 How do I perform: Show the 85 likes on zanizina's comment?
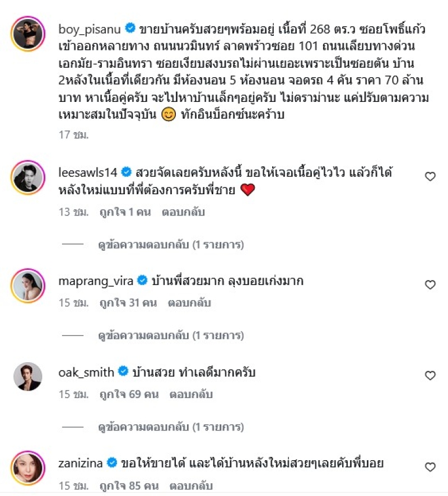[128, 485]
